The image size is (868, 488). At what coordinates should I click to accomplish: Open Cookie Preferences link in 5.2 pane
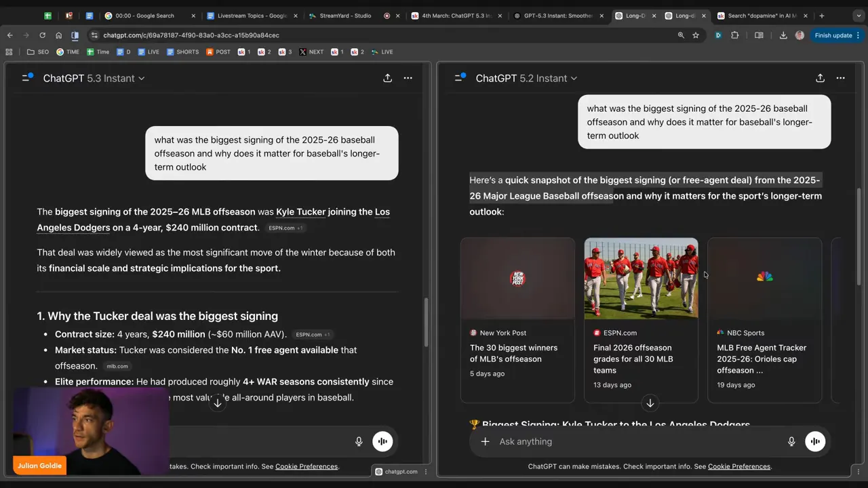(x=739, y=466)
